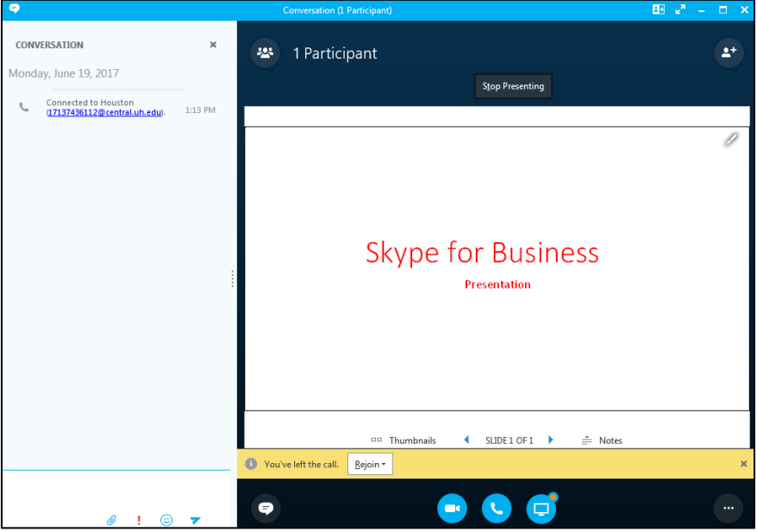The width and height of the screenshot is (757, 532).
Task: Start video with the camera button
Action: coord(452,509)
